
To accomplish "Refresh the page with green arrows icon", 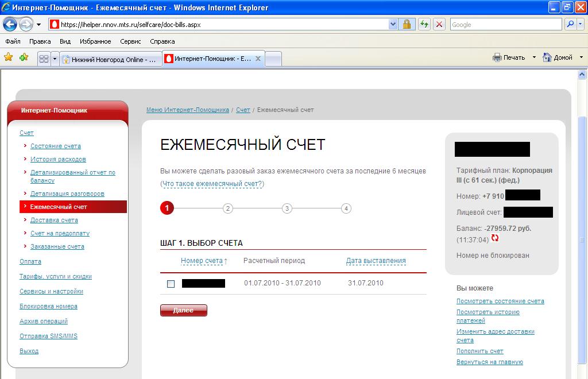I will pos(424,25).
